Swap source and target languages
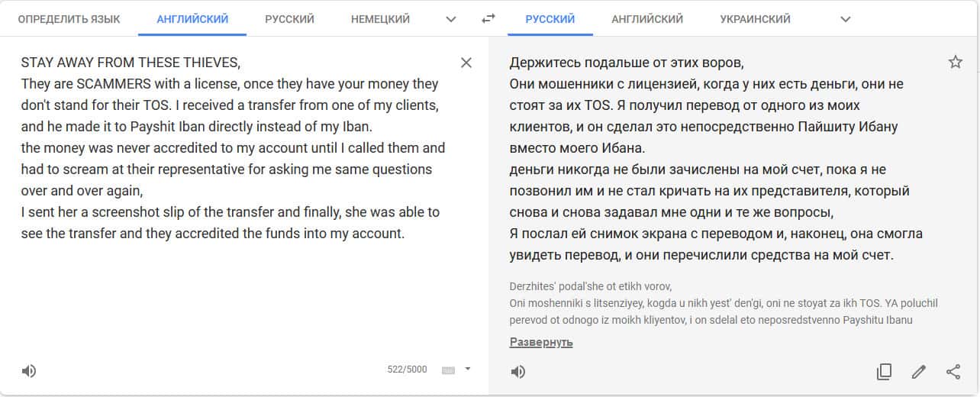The image size is (980, 397). [488, 19]
